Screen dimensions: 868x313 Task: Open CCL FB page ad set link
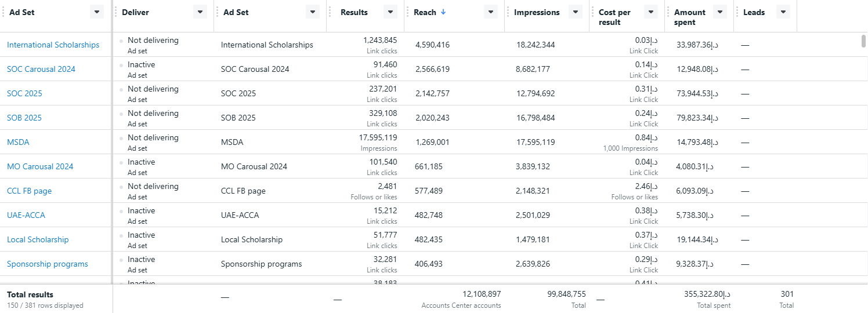click(29, 191)
